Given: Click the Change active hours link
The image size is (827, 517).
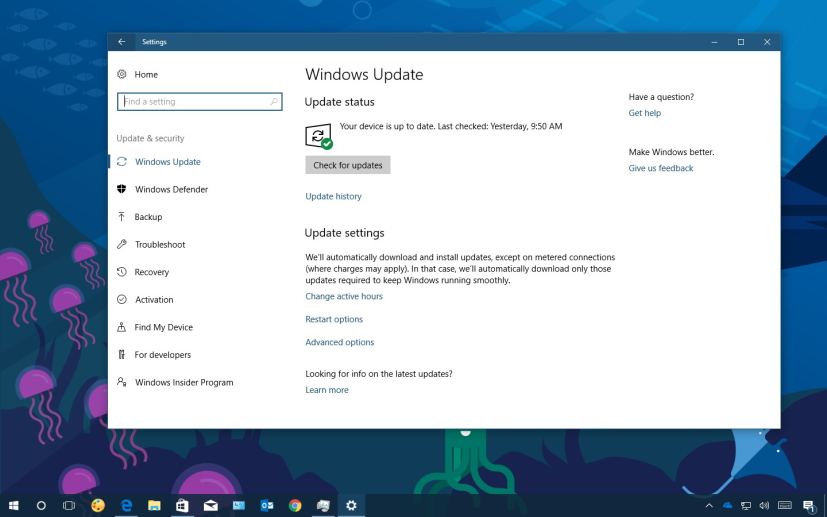Looking at the screenshot, I should tap(344, 296).
